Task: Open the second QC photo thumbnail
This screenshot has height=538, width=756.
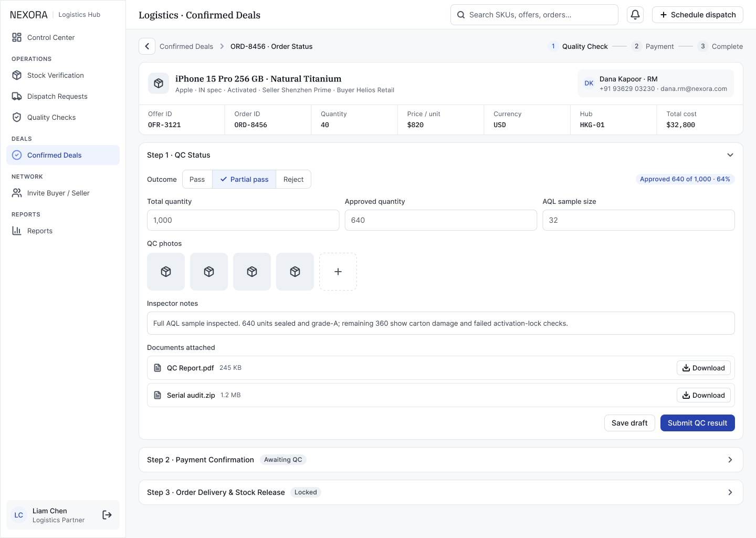Action: [x=209, y=272]
